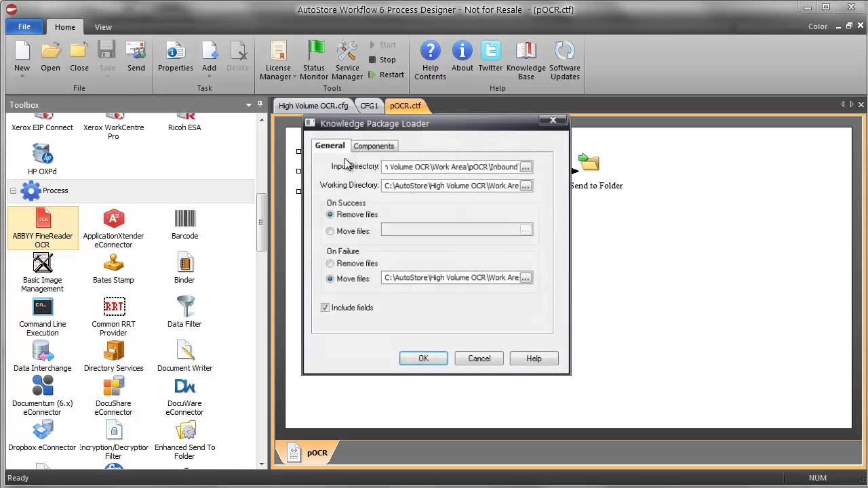Open the Components tab in dialog

(374, 146)
